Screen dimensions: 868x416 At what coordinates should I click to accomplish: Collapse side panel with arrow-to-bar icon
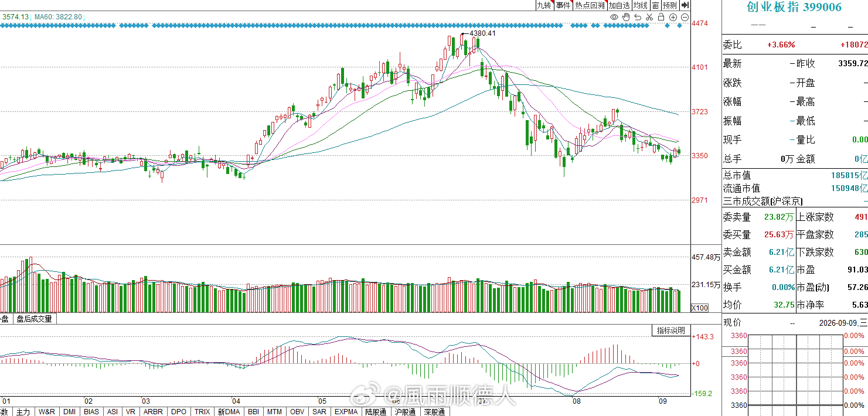685,5
